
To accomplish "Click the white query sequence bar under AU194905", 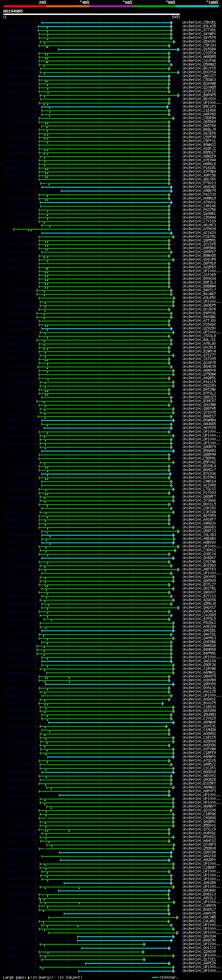I will (x=92, y=14).
